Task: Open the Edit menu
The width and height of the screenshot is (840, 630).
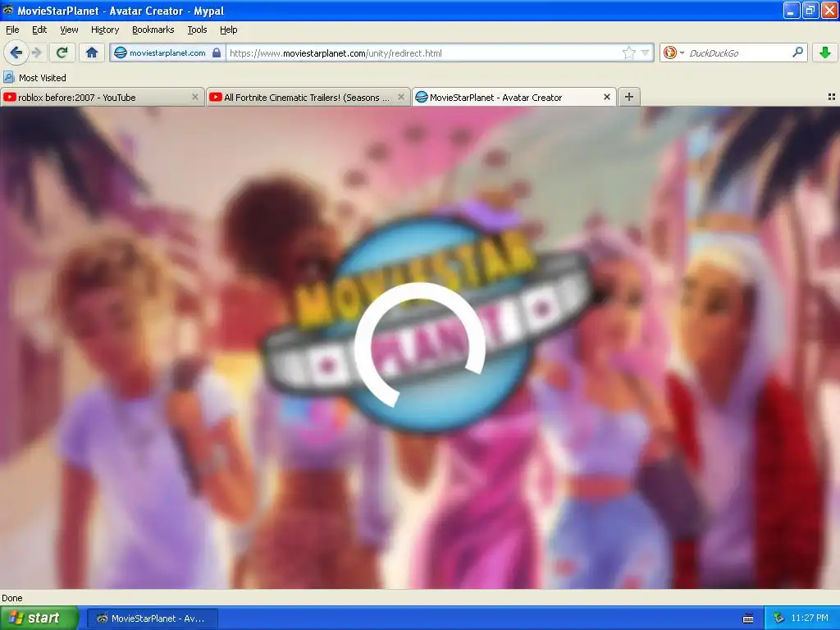Action: point(39,30)
